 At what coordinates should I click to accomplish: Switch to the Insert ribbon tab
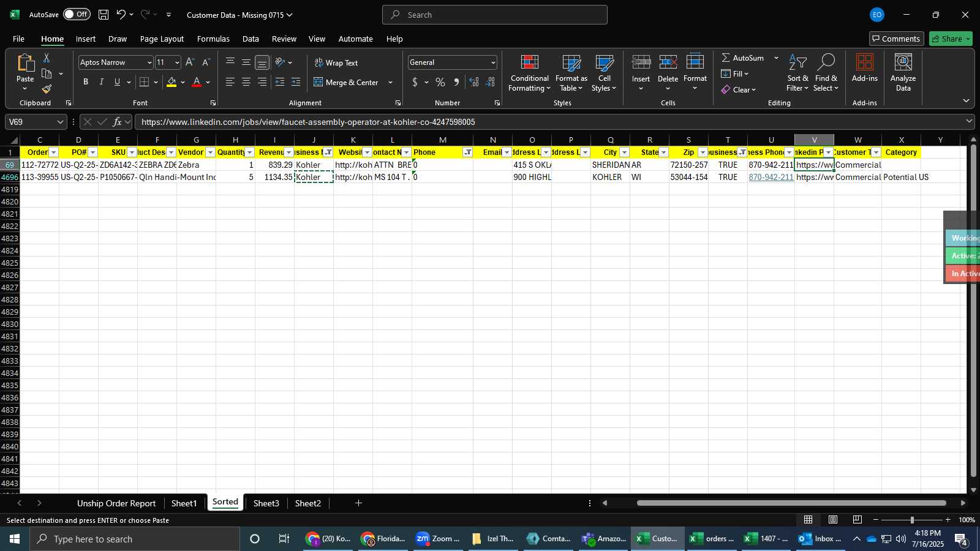pos(86,39)
